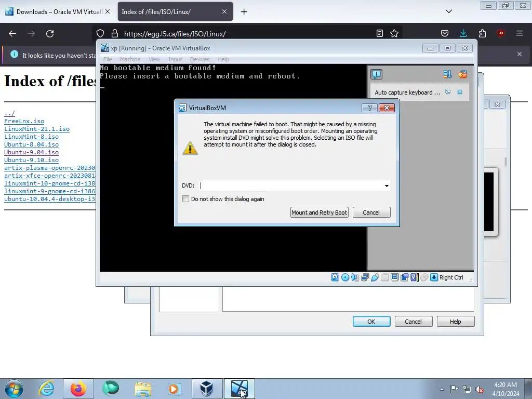The image size is (532, 399).
Task: Click the VirtualBoxVM dialog help question button
Action: pos(370,108)
